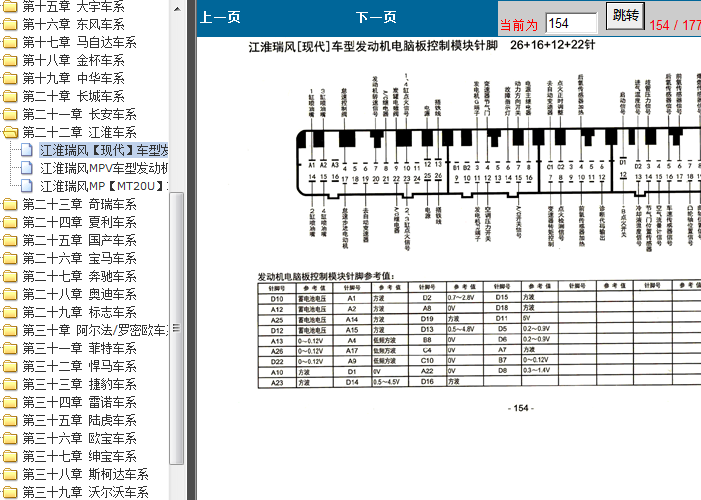Open folder icon for 第二十四章 夏利车系
Image resolution: width=701 pixels, height=500 pixels.
10,222
